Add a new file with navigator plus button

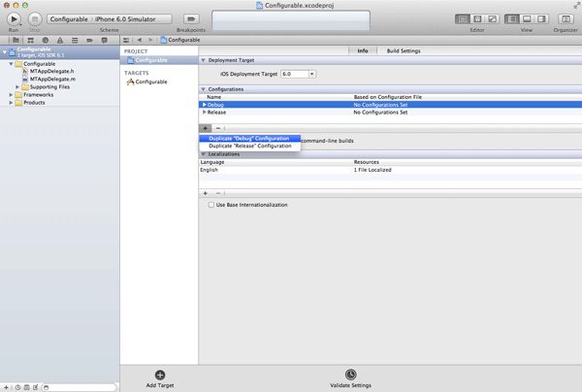(x=6, y=387)
